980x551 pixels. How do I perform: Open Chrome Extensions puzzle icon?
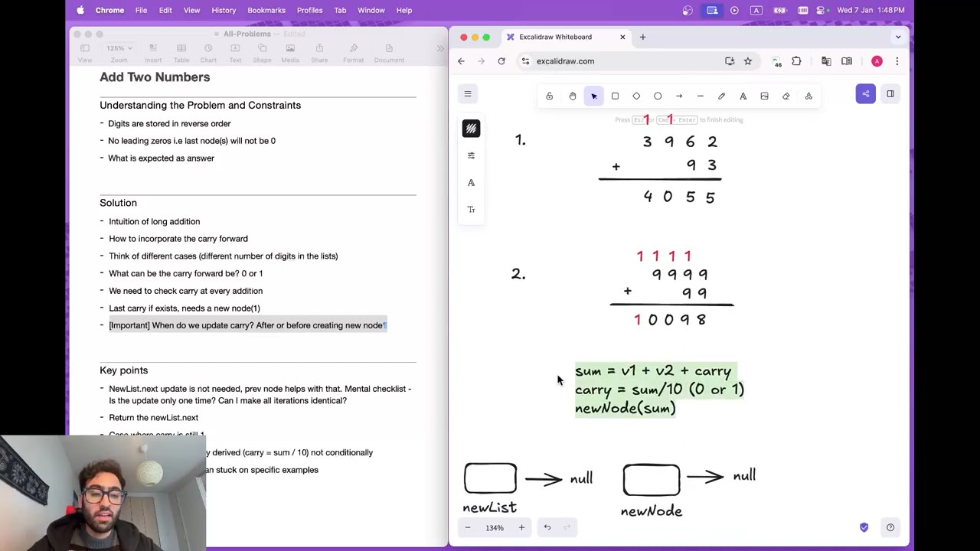pyautogui.click(x=796, y=61)
